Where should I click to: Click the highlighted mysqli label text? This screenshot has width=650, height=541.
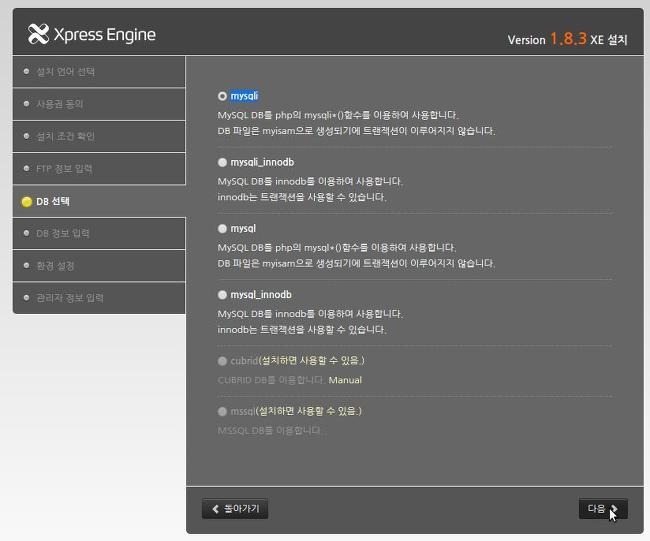point(244,96)
